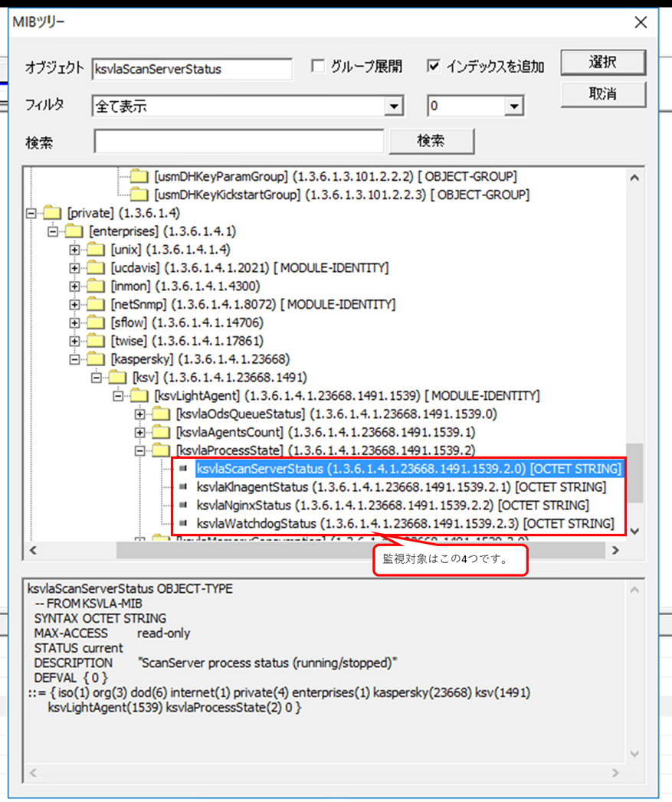672x802 pixels.
Task: Enable the グループ展開 checkbox
Action: click(317, 66)
